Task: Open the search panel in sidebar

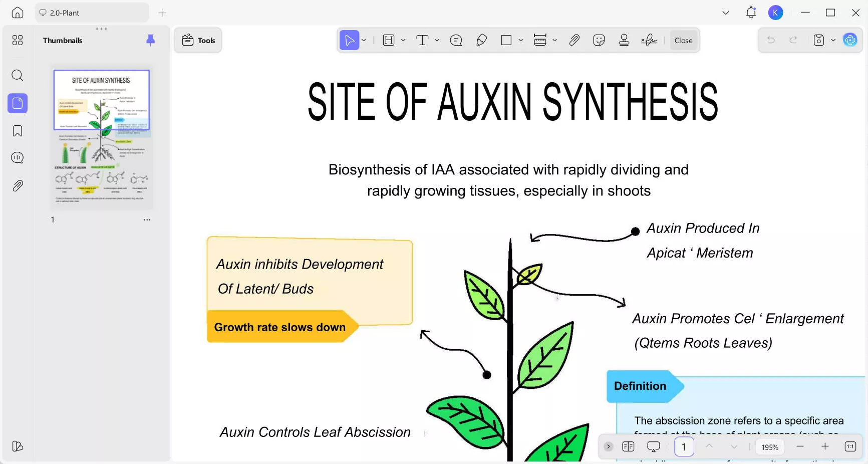Action: [18, 76]
